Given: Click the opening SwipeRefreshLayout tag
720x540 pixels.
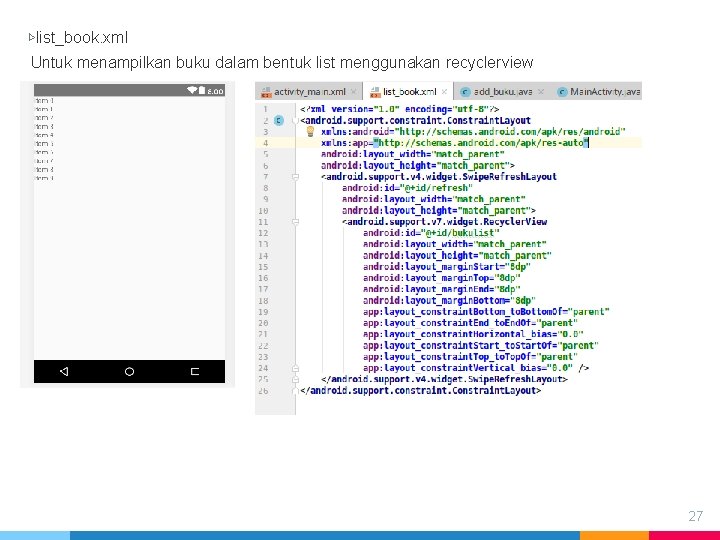Looking at the screenshot, I should [x=439, y=177].
